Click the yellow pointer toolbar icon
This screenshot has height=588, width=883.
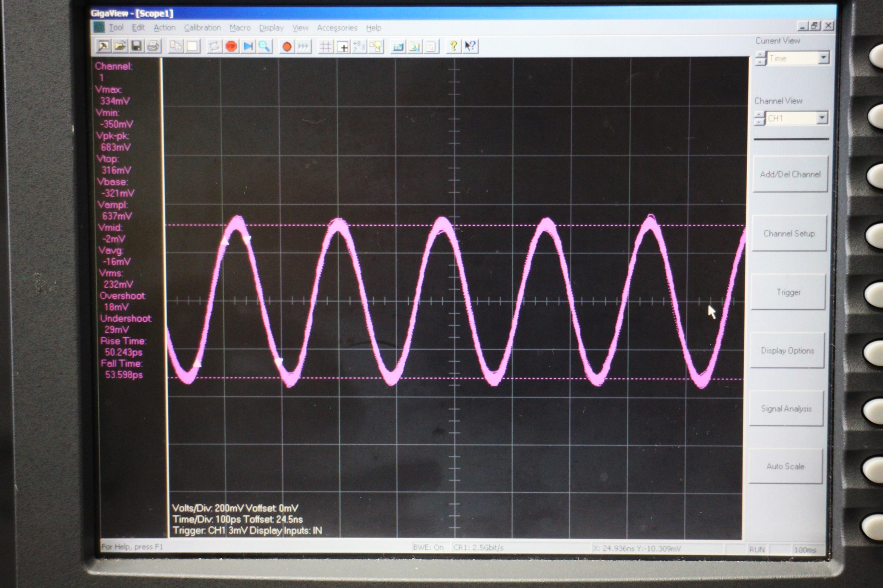[x=376, y=46]
